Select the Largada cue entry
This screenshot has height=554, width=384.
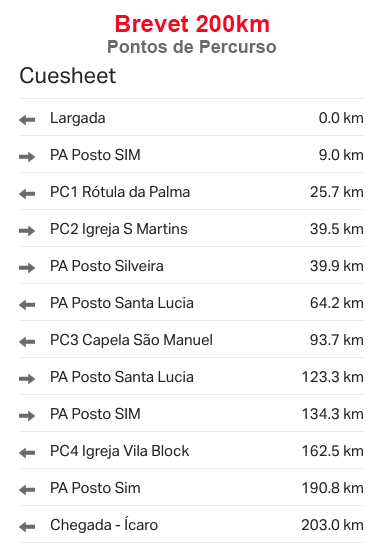pos(191,118)
